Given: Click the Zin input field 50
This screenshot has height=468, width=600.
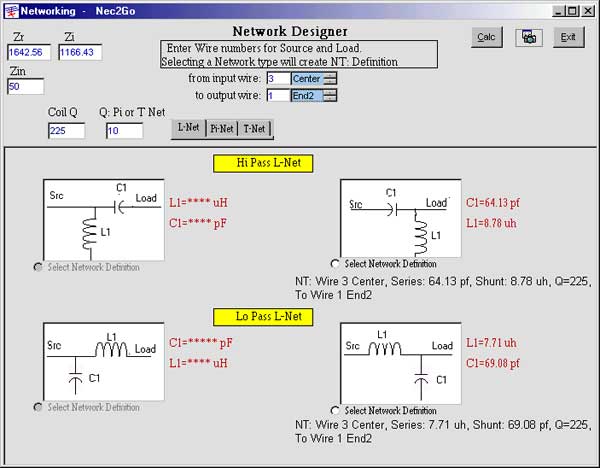Looking at the screenshot, I should point(26,86).
